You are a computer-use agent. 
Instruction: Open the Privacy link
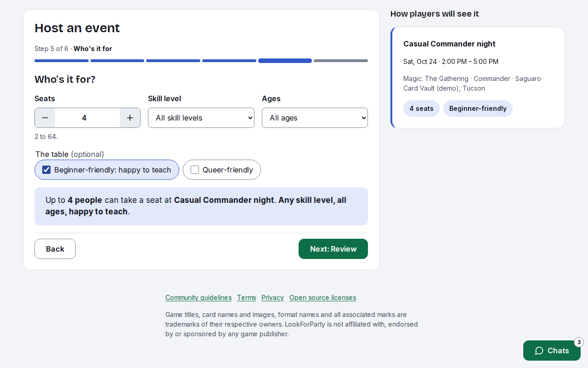pos(272,298)
